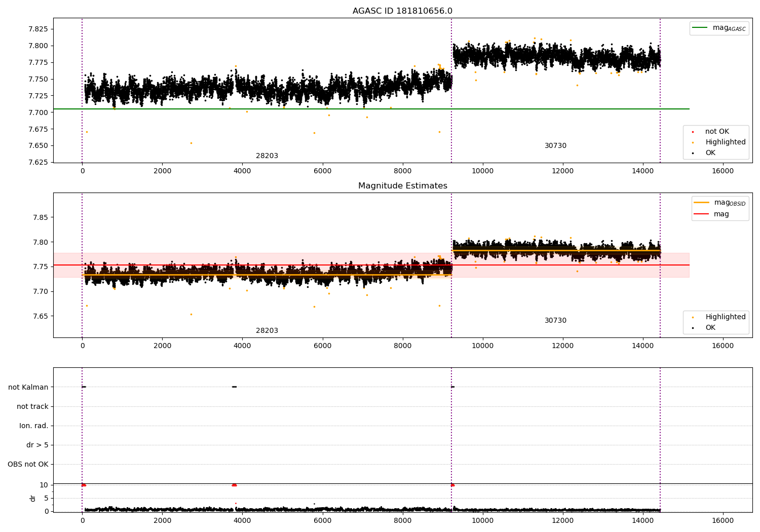Viewport: 760px width, 532px height.
Task: Click the '4000' x-tick label under the middle plot
Action: 242,346
